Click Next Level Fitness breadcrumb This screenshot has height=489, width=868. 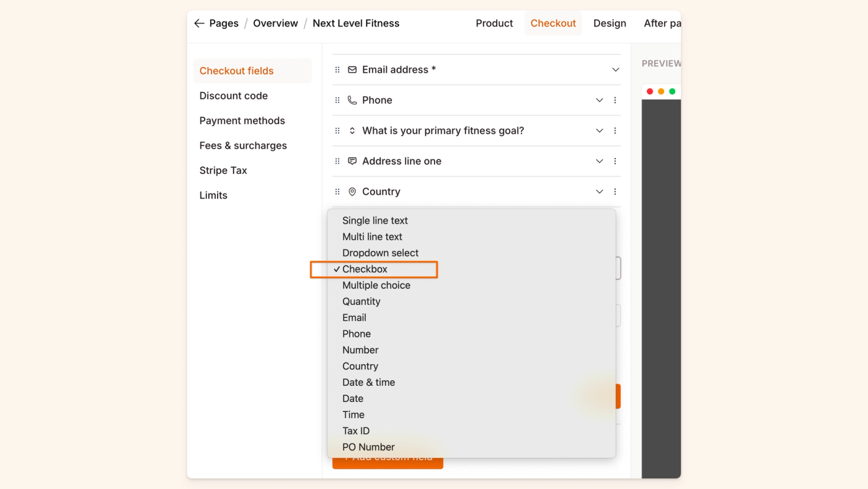356,23
